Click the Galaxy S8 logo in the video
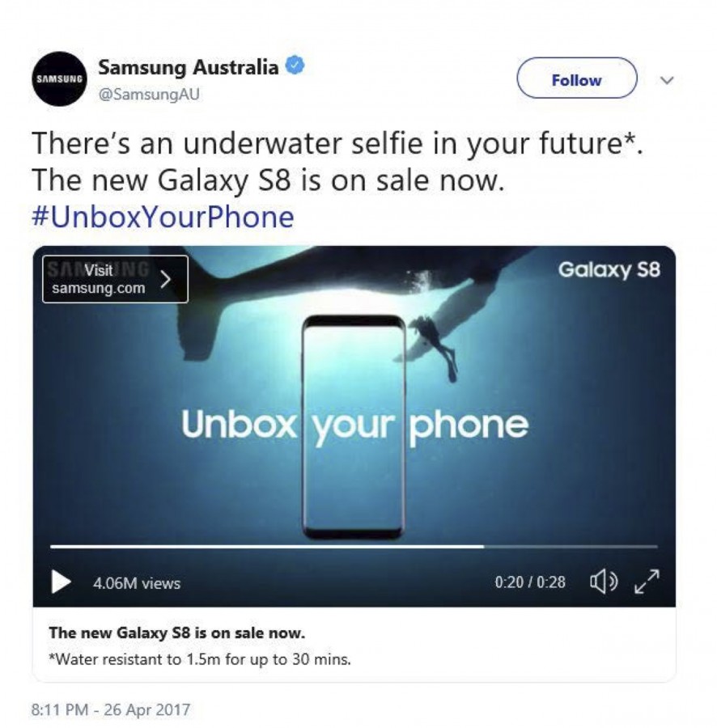 [x=609, y=269]
